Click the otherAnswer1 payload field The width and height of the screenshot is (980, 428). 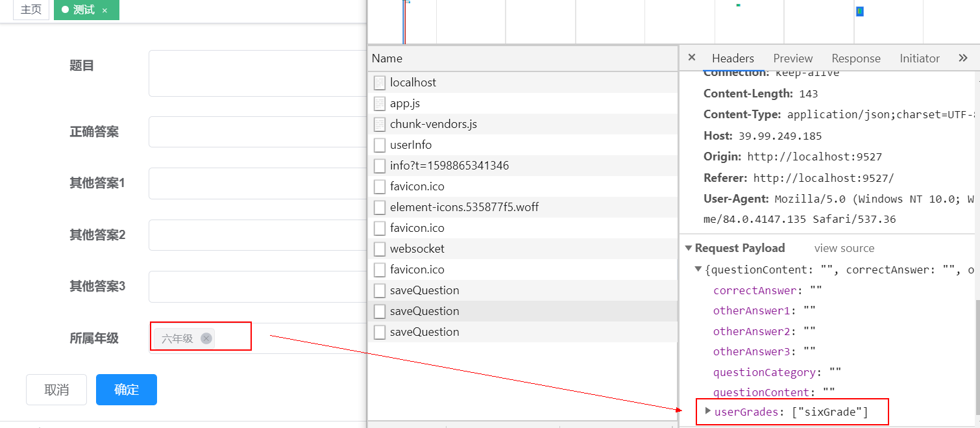765,310
